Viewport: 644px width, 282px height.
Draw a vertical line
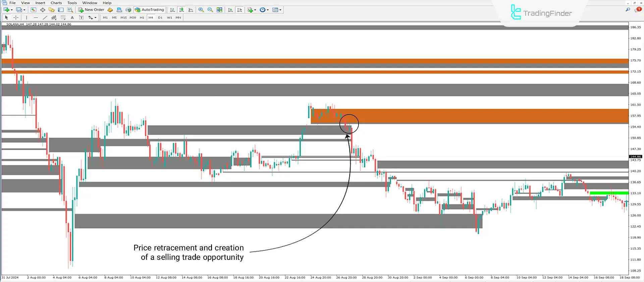(26, 17)
